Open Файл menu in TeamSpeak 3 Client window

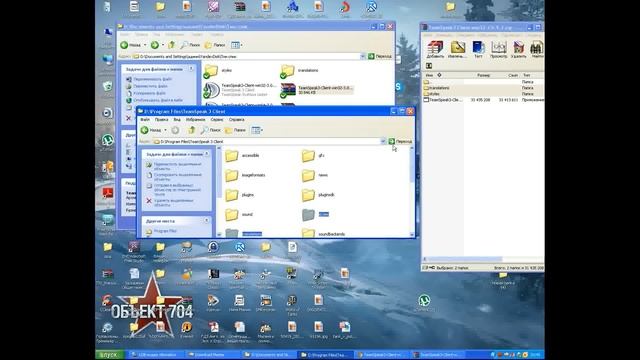145,120
